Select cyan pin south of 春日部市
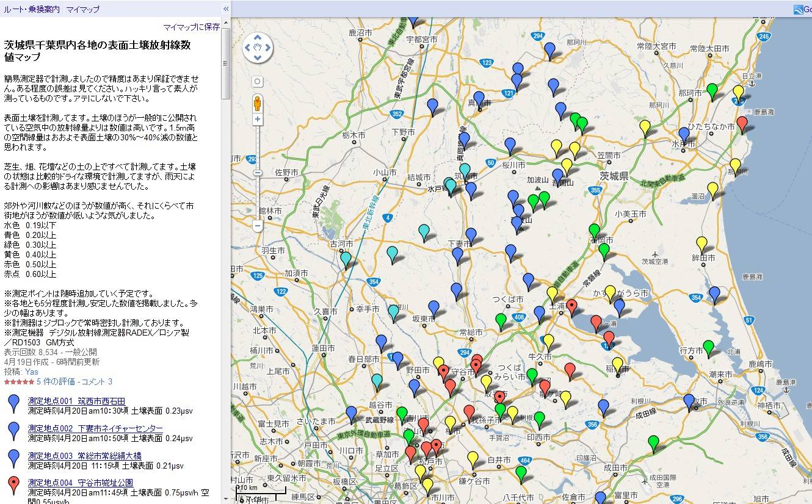The width and height of the screenshot is (812, 504). [x=377, y=382]
